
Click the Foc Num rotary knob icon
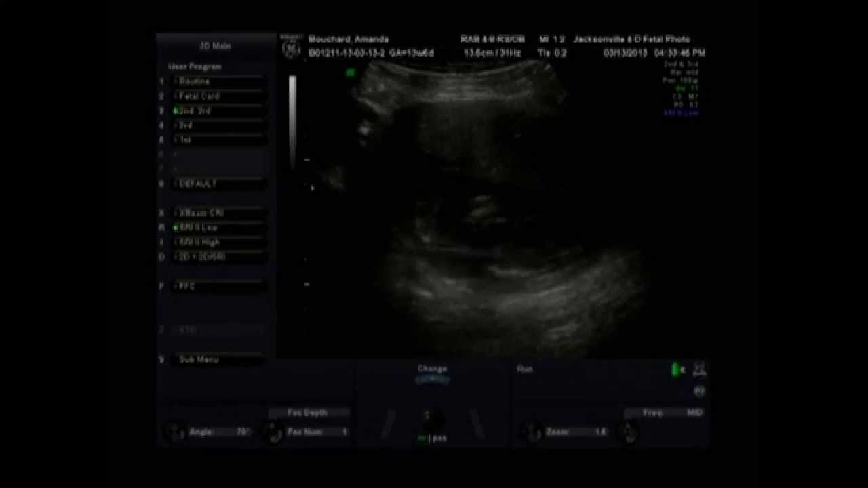pyautogui.click(x=273, y=432)
